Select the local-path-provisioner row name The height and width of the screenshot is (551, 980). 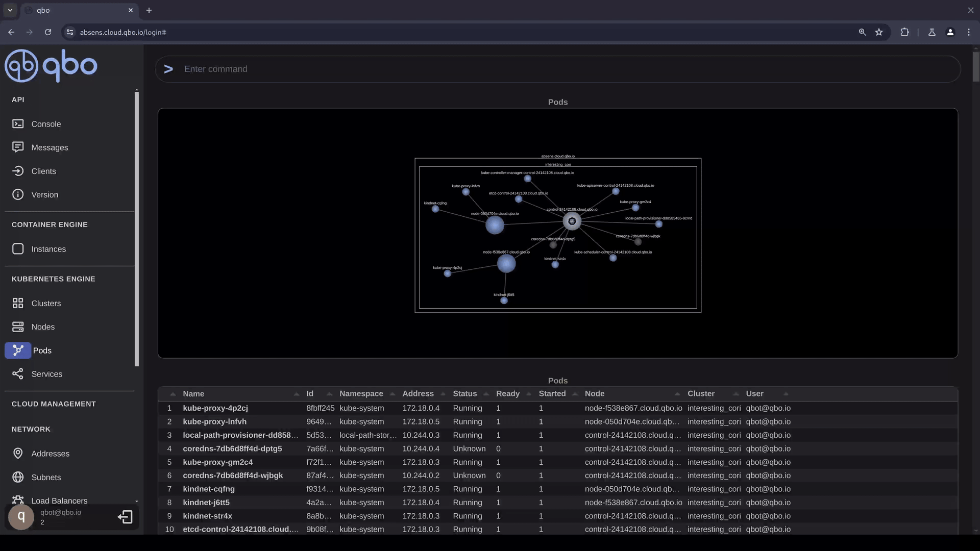[240, 435]
